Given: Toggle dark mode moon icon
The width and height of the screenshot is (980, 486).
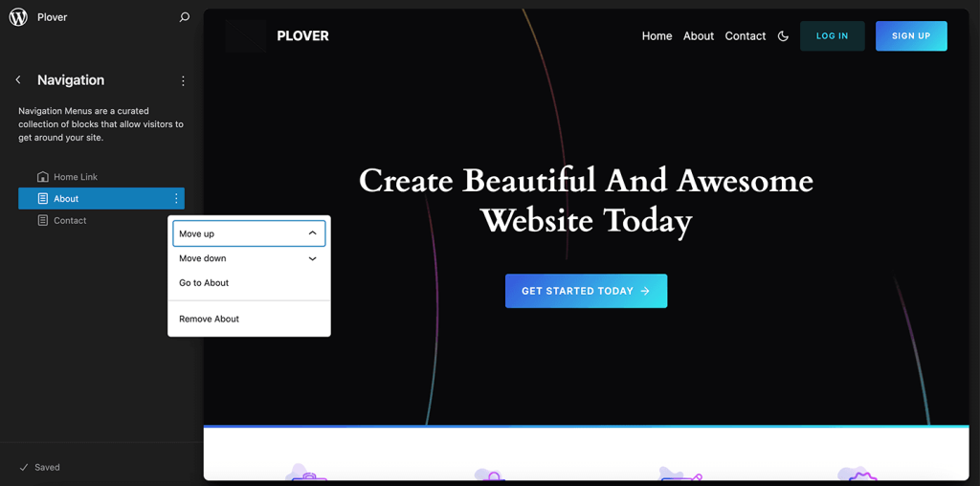Looking at the screenshot, I should click(783, 36).
